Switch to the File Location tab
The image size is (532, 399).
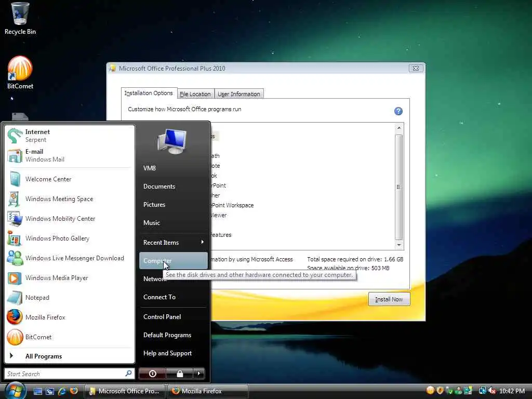(x=195, y=94)
